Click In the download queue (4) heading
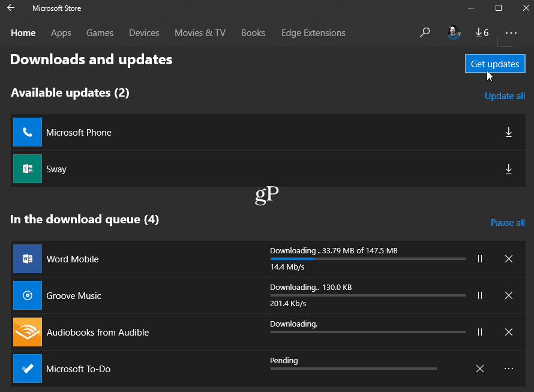534x392 pixels. click(85, 219)
